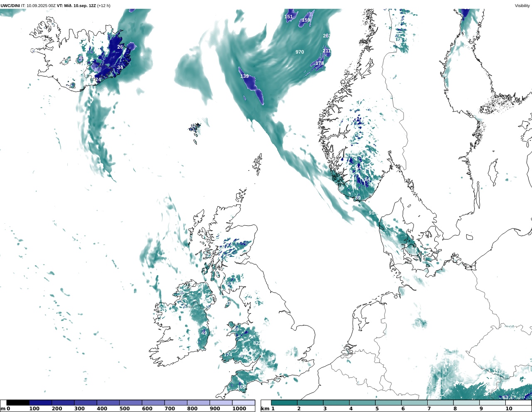Screen dimensions: 532x412
Task: Click the 'Mið. 10.sep. 12Z' valid time text
Action: (80, 5)
